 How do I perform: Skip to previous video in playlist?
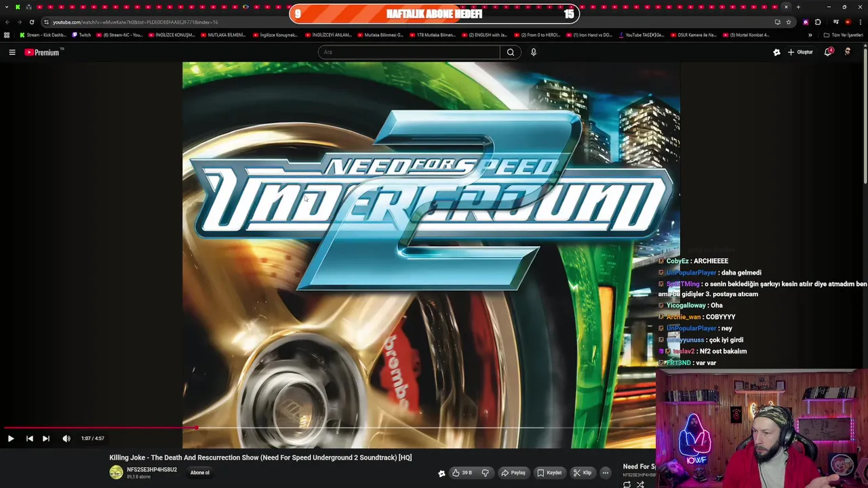29,439
